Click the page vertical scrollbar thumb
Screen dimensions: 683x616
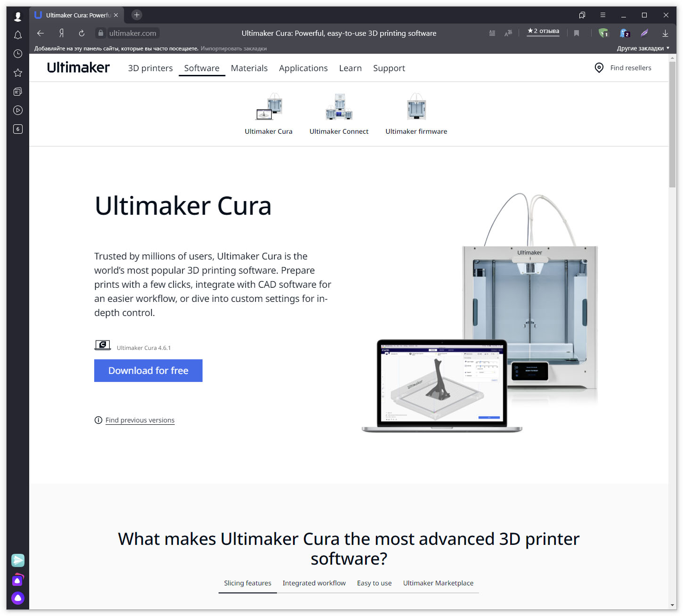(673, 124)
